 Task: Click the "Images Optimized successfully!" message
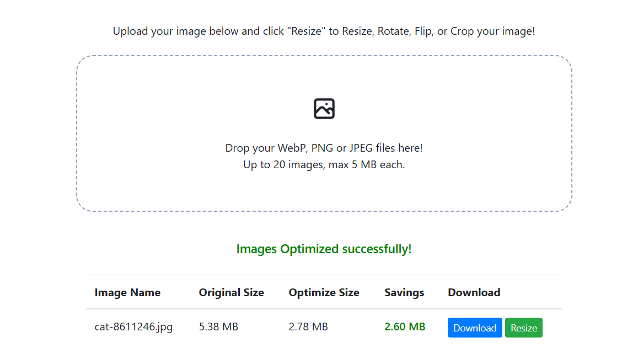pyautogui.click(x=324, y=249)
